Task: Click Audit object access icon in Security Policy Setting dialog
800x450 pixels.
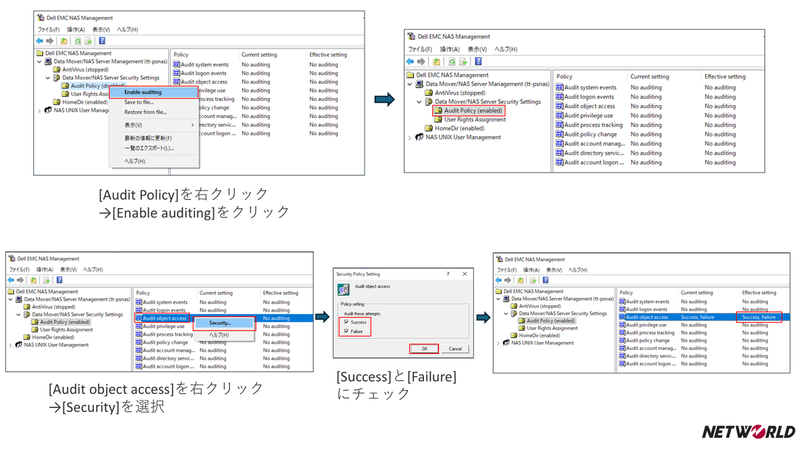Action: [343, 289]
